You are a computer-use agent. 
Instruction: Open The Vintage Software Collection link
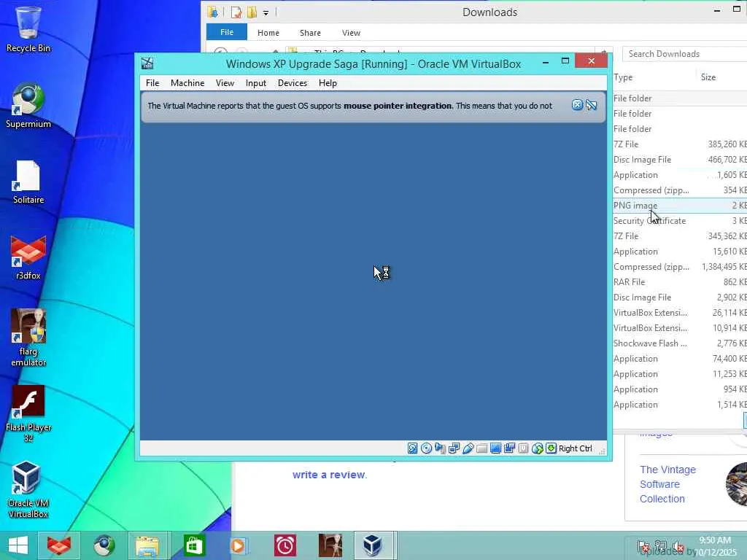(667, 484)
